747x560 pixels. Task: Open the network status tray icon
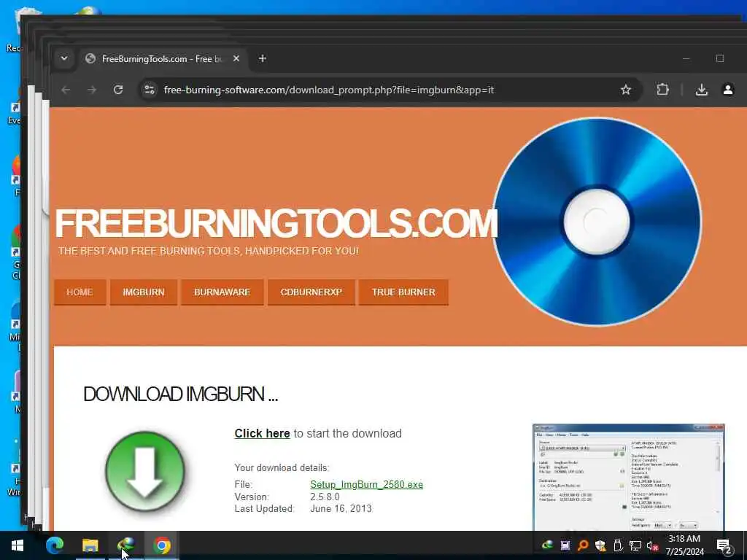point(635,545)
